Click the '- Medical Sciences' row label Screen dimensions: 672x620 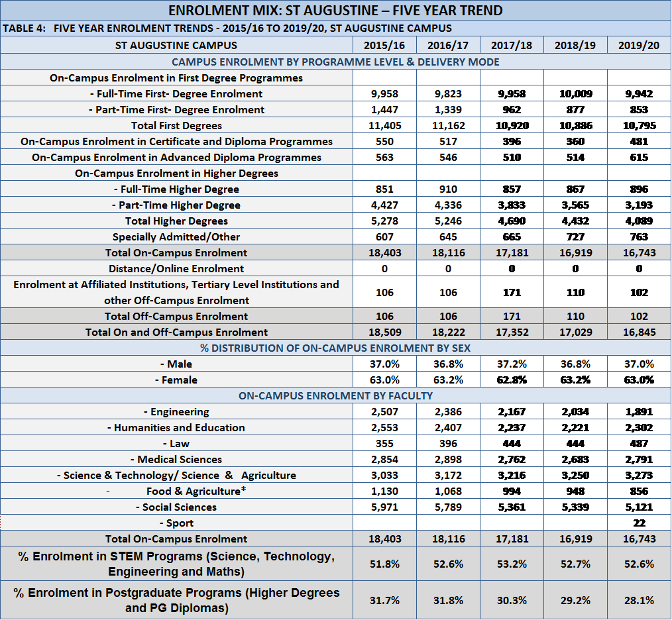coord(176,459)
